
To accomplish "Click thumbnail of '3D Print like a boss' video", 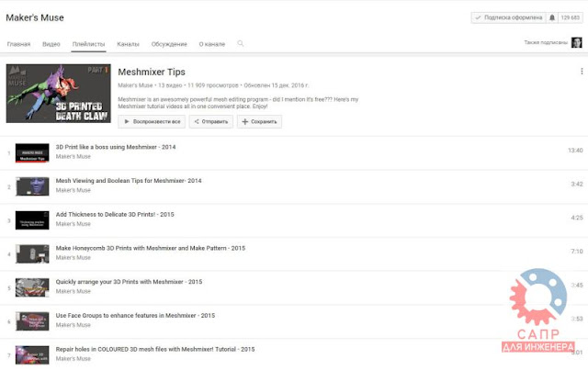I will click(32, 153).
